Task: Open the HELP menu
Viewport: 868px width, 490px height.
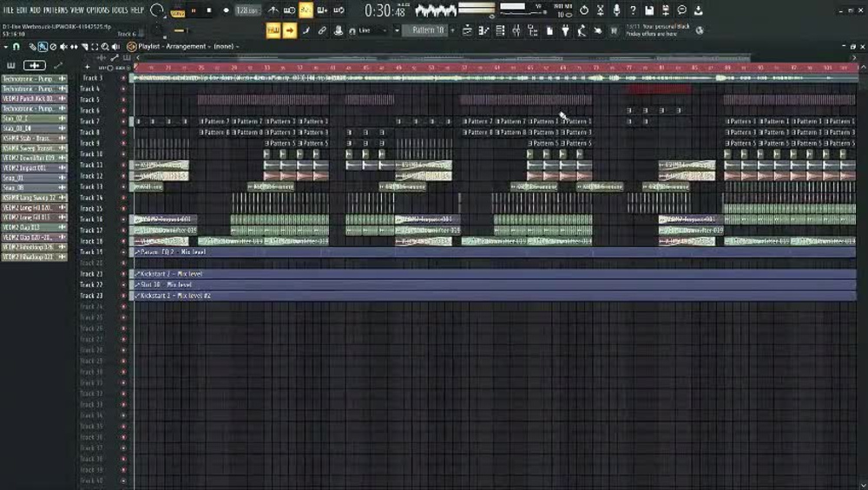Action: pyautogui.click(x=137, y=10)
